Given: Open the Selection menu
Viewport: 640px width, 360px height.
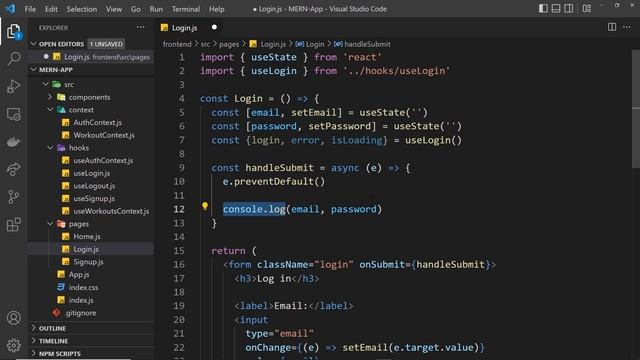Looking at the screenshot, I should 82,9.
